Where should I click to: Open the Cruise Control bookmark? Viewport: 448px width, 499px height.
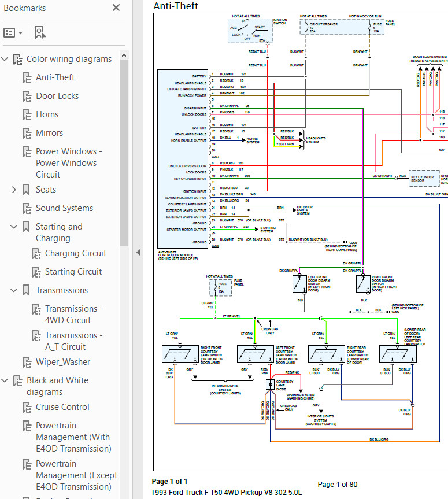tap(62, 406)
